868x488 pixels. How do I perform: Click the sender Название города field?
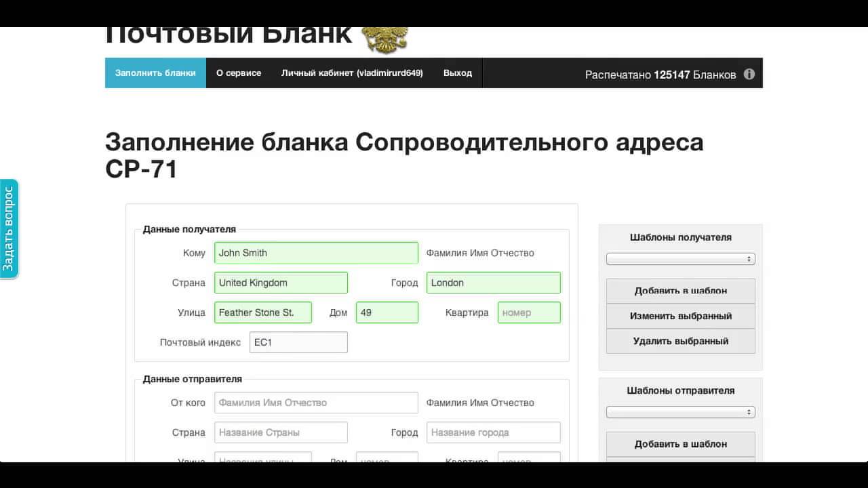494,432
